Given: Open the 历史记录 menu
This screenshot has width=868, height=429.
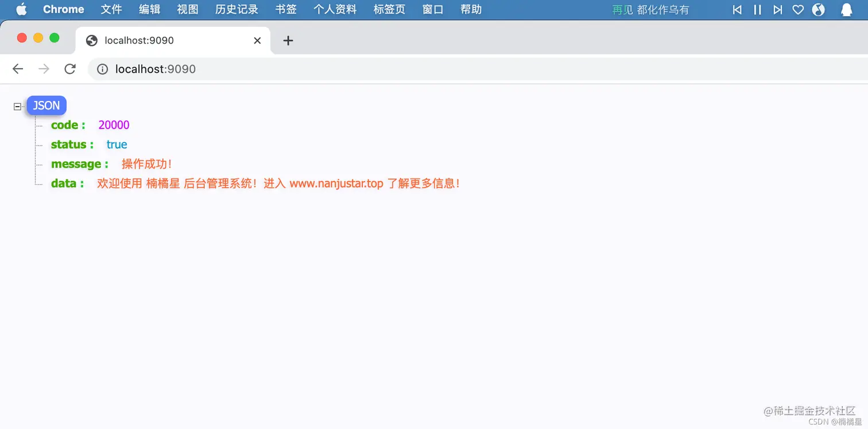Looking at the screenshot, I should click(x=237, y=9).
